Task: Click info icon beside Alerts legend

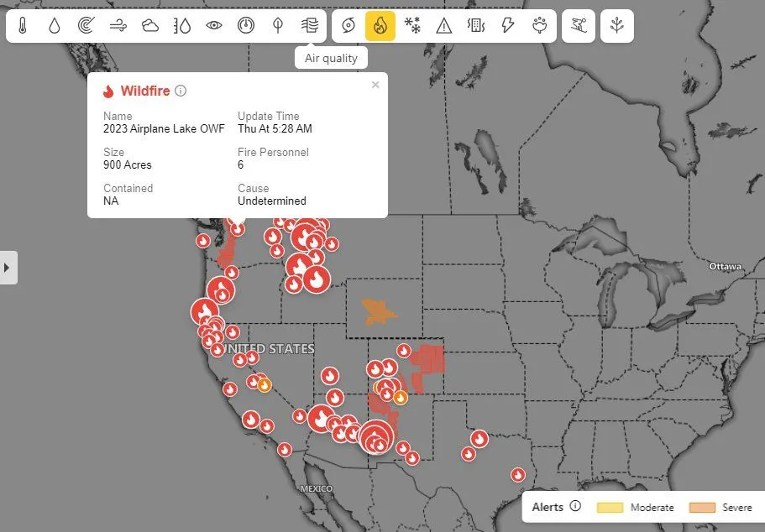Action: tap(576, 506)
